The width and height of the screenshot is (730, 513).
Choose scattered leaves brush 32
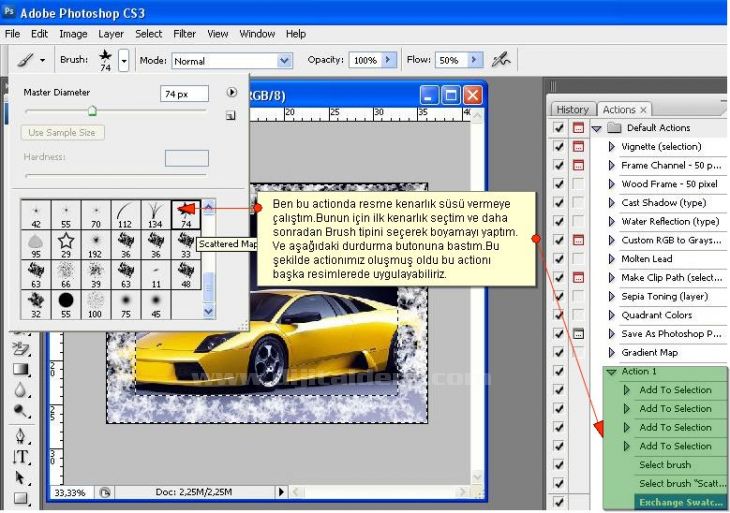36,304
